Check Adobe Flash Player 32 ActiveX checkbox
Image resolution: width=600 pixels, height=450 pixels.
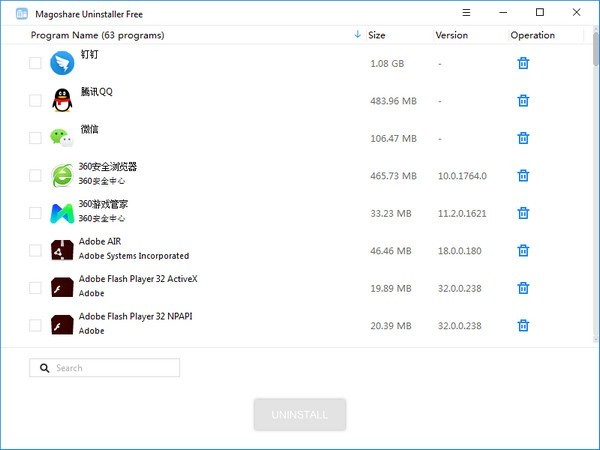(x=35, y=288)
